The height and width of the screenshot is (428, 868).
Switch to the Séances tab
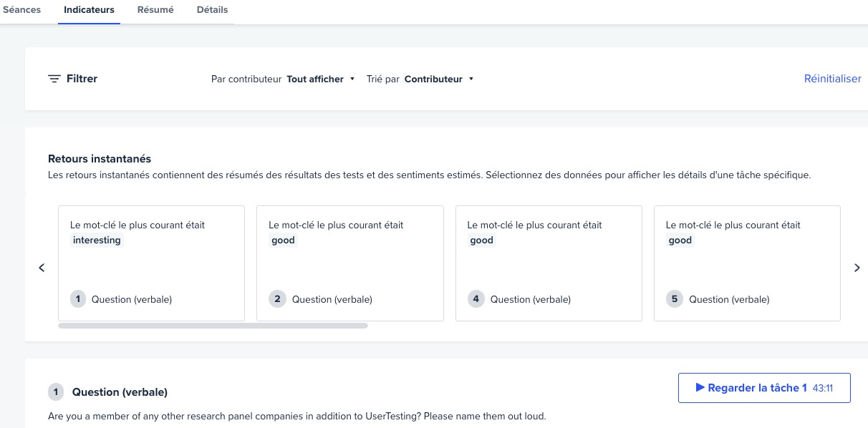pos(21,10)
